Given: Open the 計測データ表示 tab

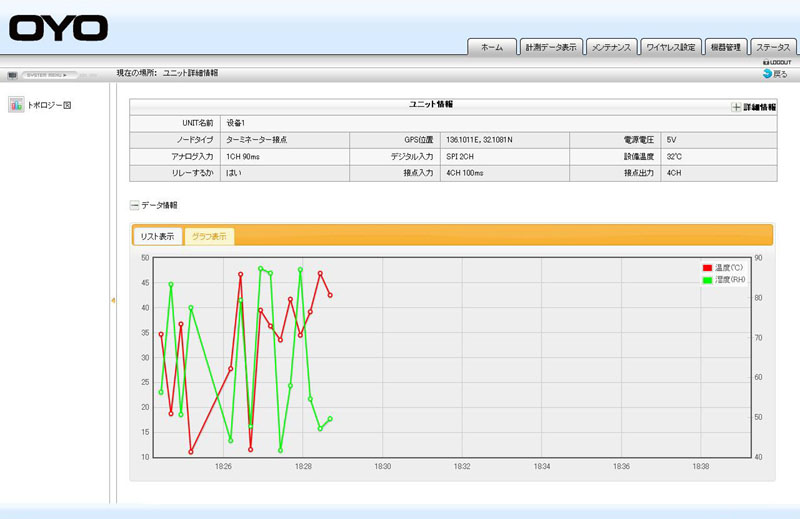Looking at the screenshot, I should click(x=551, y=47).
